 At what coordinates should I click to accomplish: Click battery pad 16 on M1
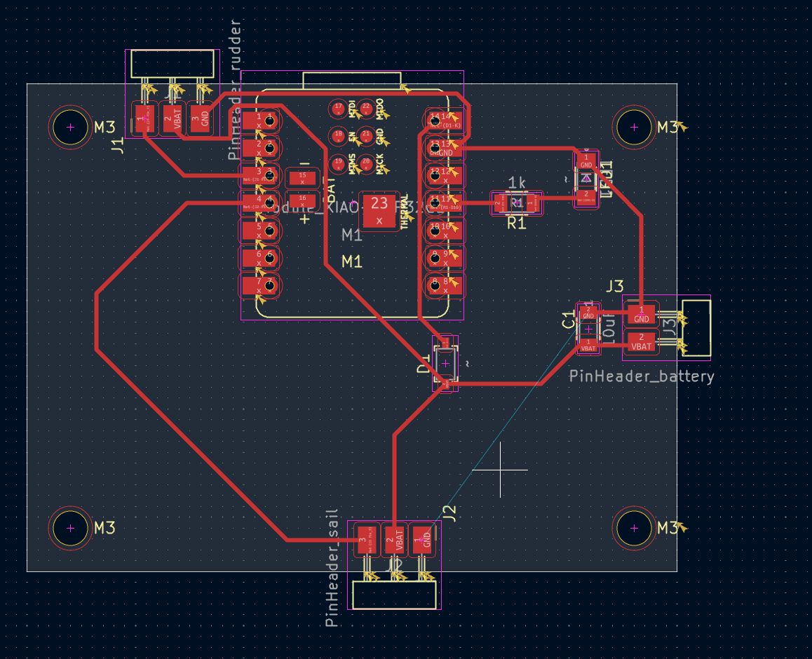tap(302, 201)
